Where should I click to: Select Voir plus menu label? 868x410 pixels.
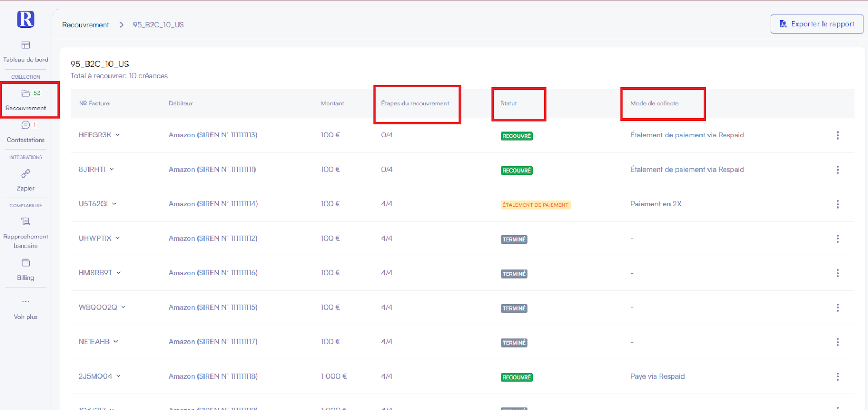pos(25,317)
